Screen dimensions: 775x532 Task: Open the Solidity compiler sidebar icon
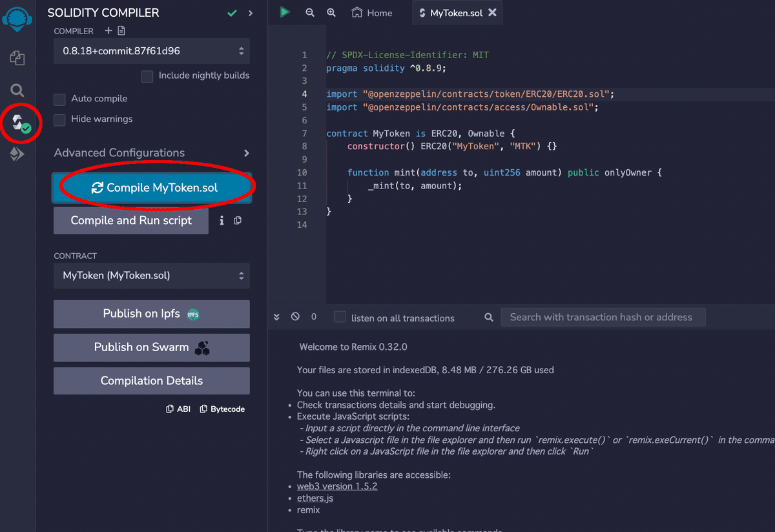(x=20, y=123)
